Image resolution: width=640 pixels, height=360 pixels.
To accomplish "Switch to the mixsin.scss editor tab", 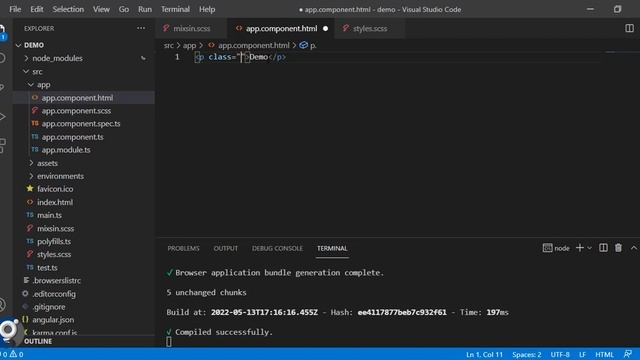I will pos(192,28).
